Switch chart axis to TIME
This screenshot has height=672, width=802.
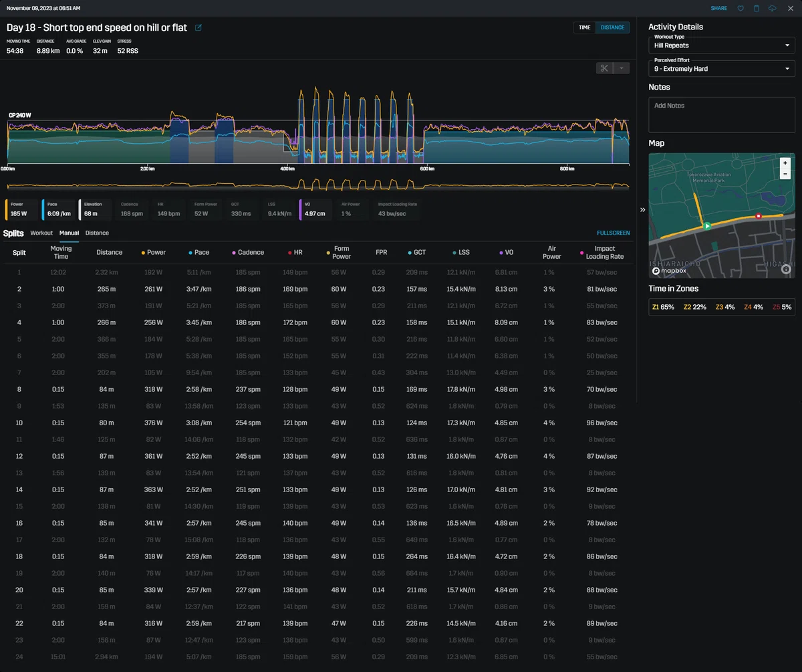(584, 27)
